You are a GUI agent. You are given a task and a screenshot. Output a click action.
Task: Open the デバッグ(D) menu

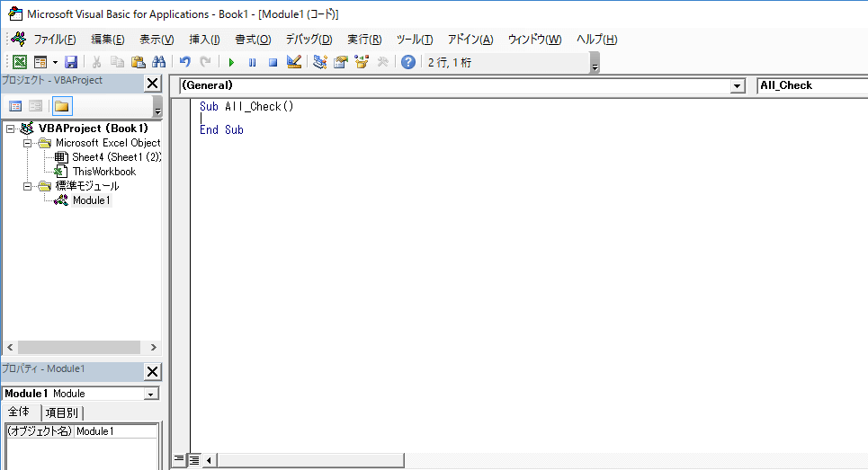(309, 40)
